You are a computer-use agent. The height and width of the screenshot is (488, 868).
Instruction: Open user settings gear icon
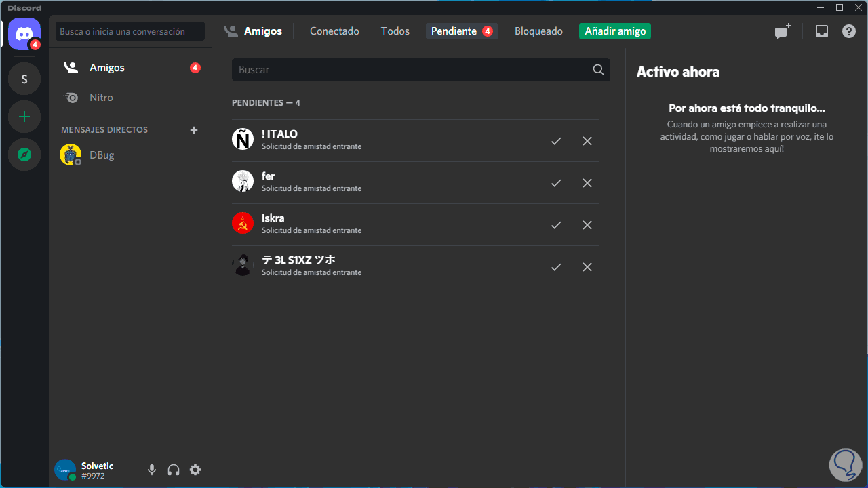[195, 470]
